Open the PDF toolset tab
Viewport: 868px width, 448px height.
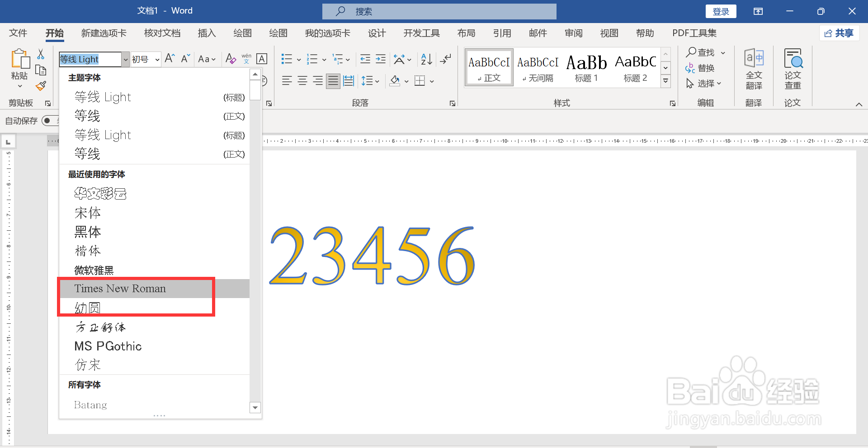(694, 33)
